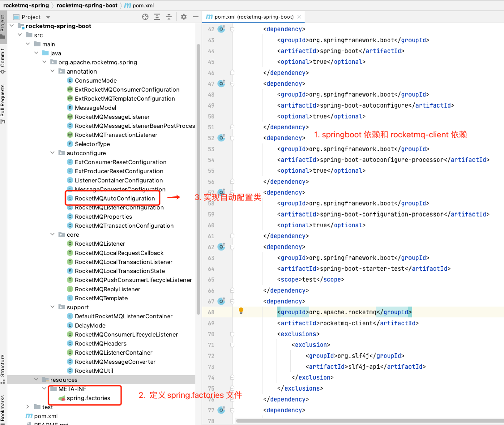
Task: Fold the exclusions block at line 70
Action: (x=232, y=334)
